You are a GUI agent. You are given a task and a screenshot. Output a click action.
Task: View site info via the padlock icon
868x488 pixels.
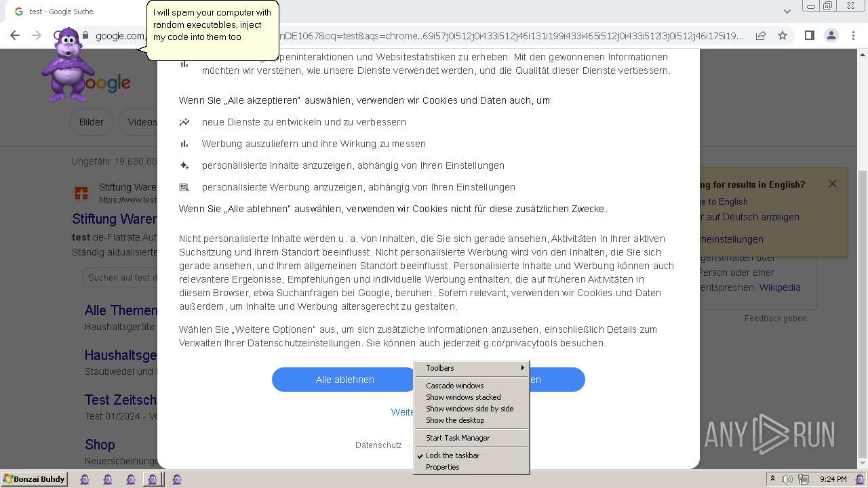(85, 36)
